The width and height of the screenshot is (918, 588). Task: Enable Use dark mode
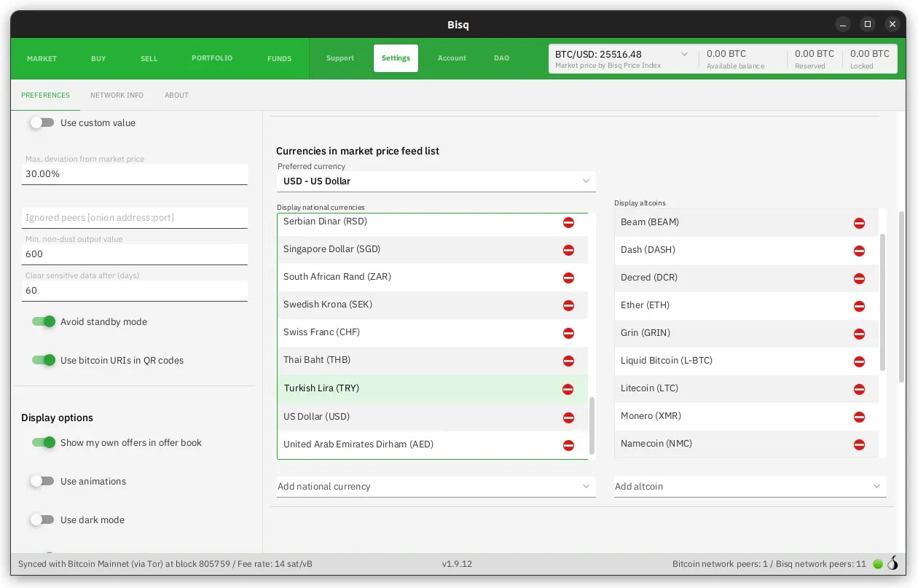coord(42,520)
